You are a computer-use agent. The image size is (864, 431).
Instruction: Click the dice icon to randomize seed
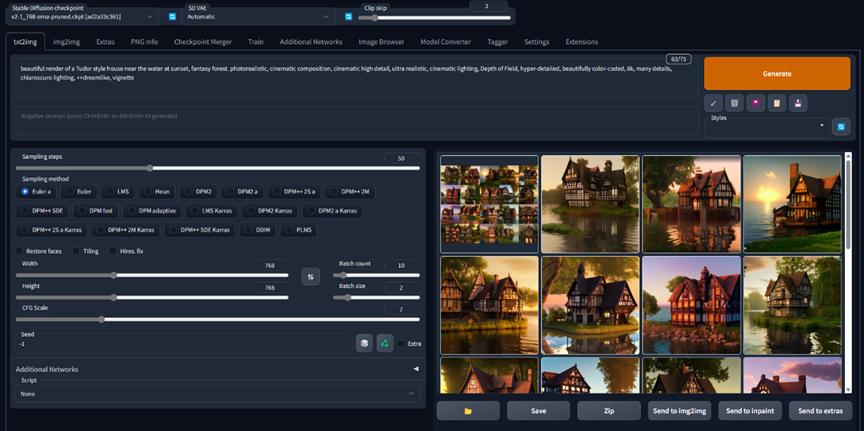click(364, 343)
